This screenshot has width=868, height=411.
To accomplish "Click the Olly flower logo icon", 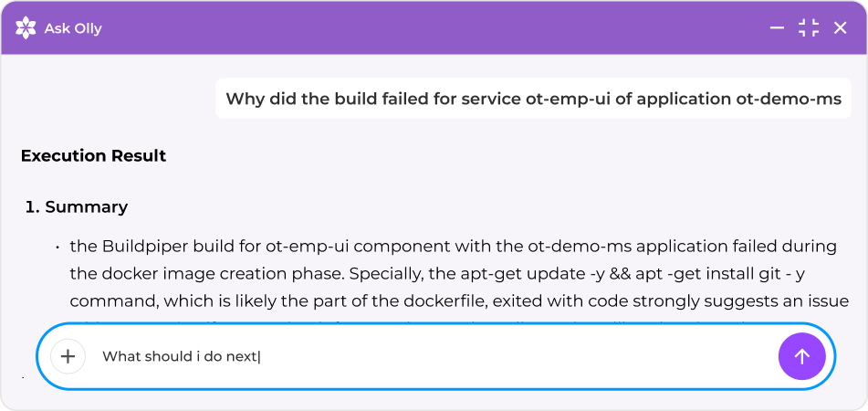I will click(x=26, y=28).
